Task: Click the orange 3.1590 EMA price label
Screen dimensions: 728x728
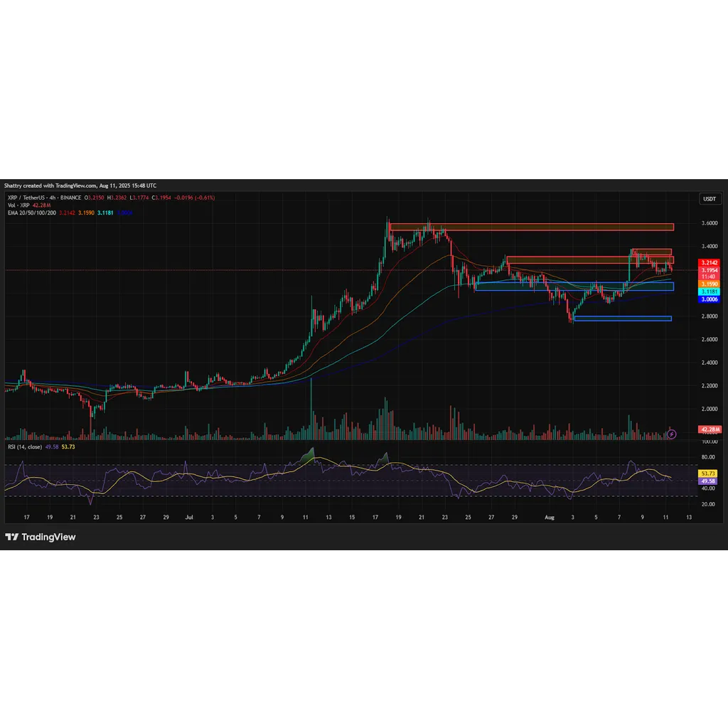Action: (709, 284)
